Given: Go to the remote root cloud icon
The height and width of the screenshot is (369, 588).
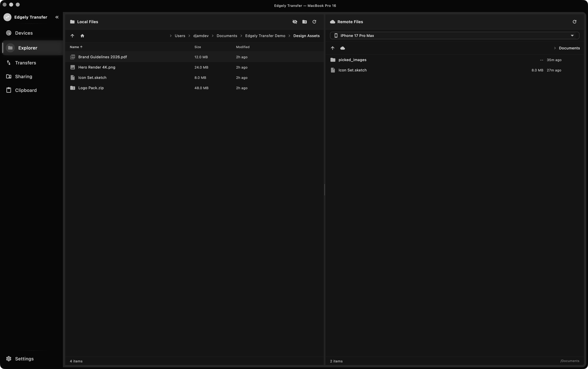Looking at the screenshot, I should coord(342,48).
